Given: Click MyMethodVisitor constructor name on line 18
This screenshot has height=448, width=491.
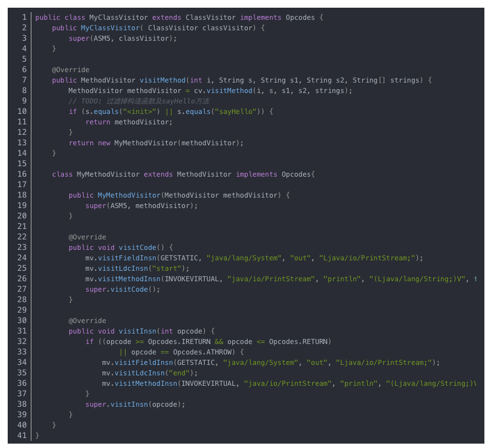Looking at the screenshot, I should [x=129, y=195].
